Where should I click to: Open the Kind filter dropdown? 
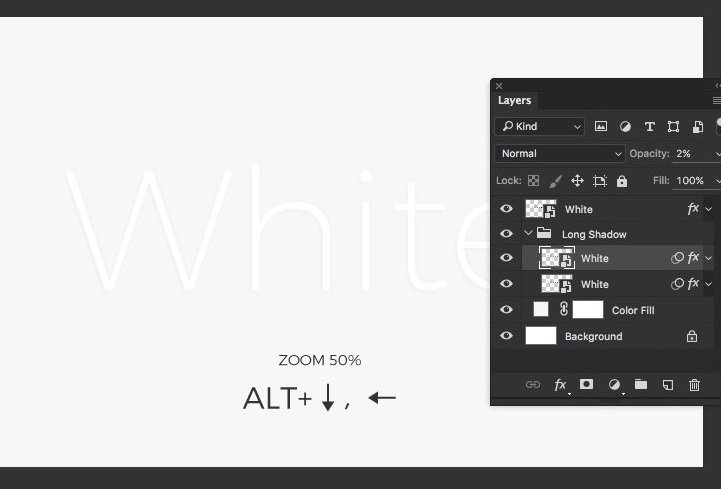pos(540,127)
